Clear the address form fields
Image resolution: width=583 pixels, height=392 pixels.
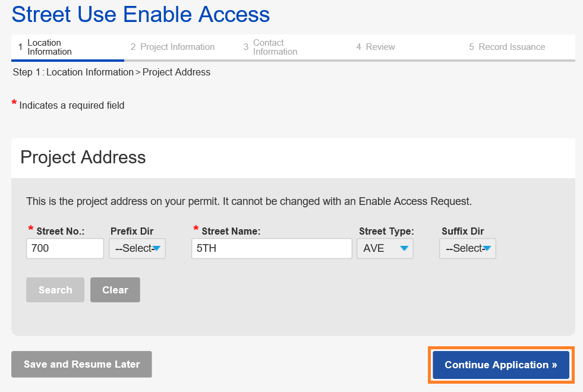115,290
